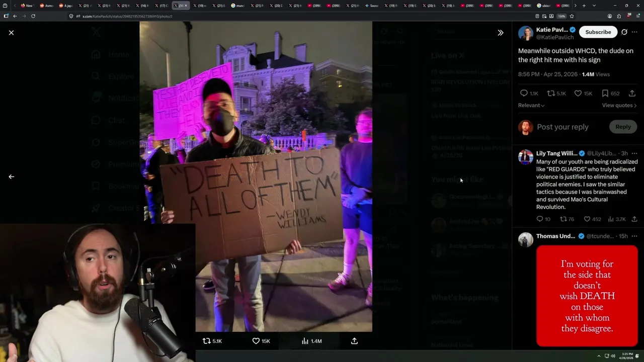Viewport: 644px width, 362px height.
Task: Open the tab list dropdown arrow
Action: point(594,6)
